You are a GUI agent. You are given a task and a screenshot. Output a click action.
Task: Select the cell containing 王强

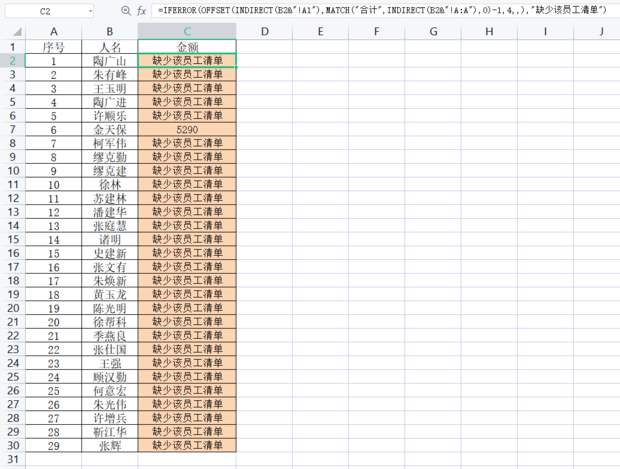click(110, 363)
